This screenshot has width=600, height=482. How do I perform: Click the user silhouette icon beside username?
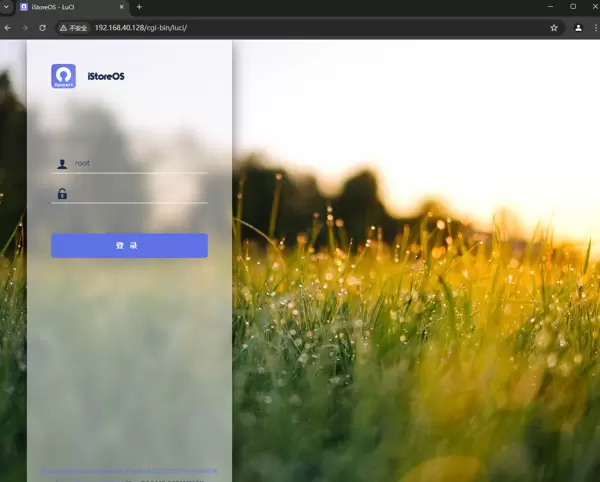(62, 163)
